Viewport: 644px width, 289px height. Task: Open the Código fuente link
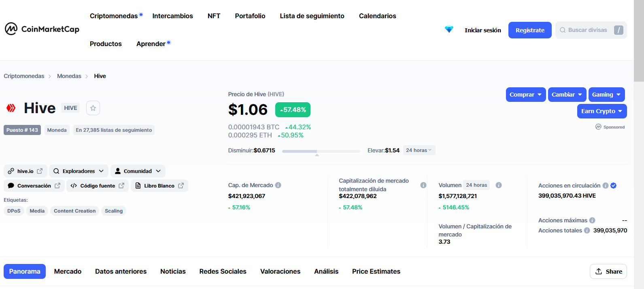[98, 186]
